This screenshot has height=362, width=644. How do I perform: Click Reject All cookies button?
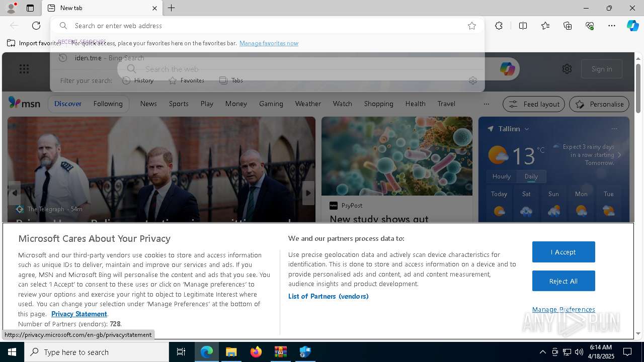(x=563, y=281)
